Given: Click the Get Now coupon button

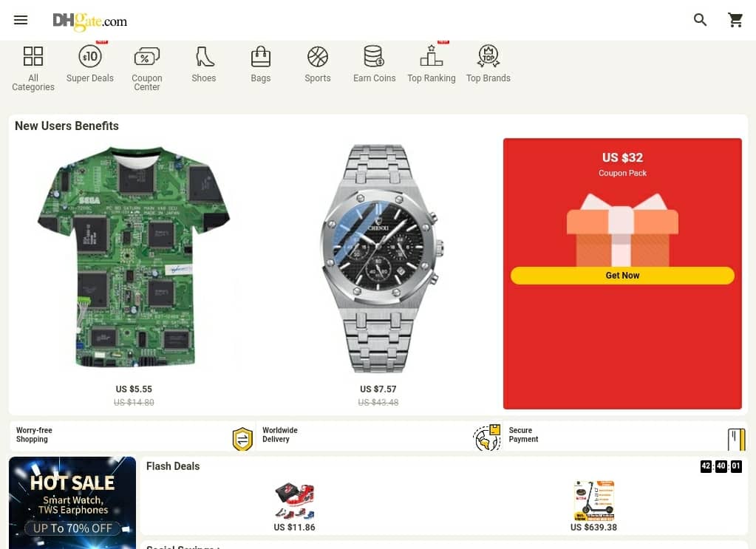Looking at the screenshot, I should pyautogui.click(x=622, y=275).
